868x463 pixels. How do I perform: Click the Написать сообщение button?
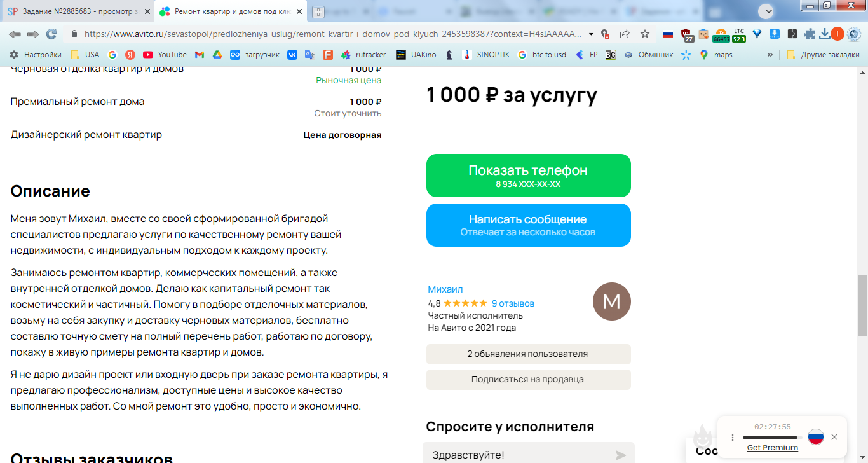529,225
